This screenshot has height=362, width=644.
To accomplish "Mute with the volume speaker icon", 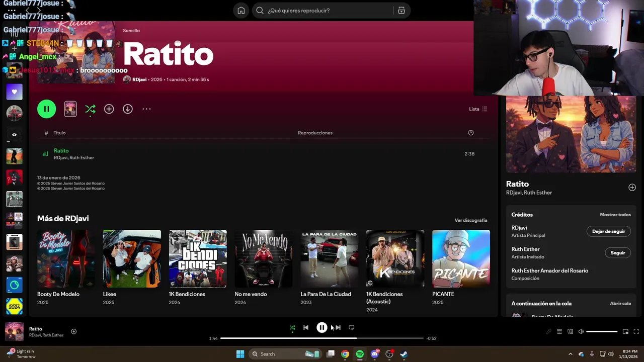I will click(581, 332).
